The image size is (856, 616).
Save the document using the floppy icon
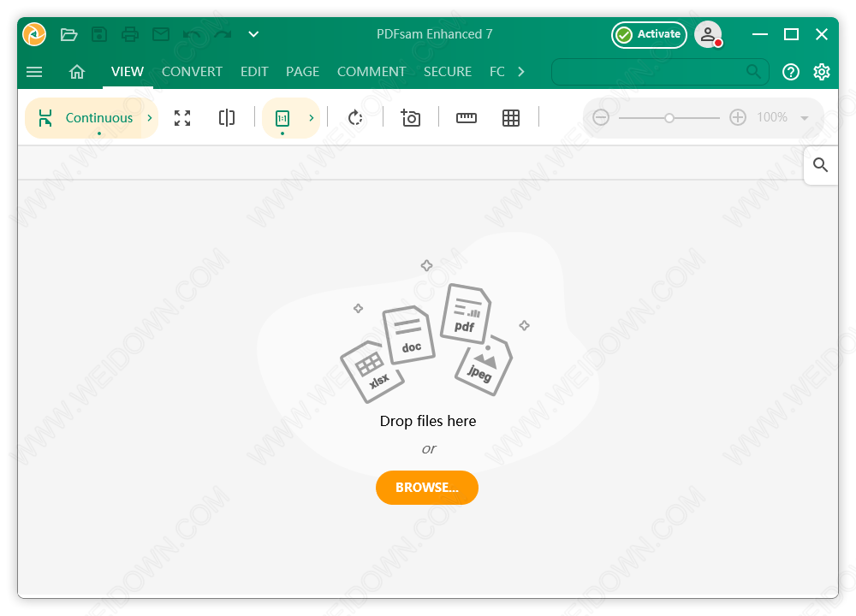coord(98,34)
